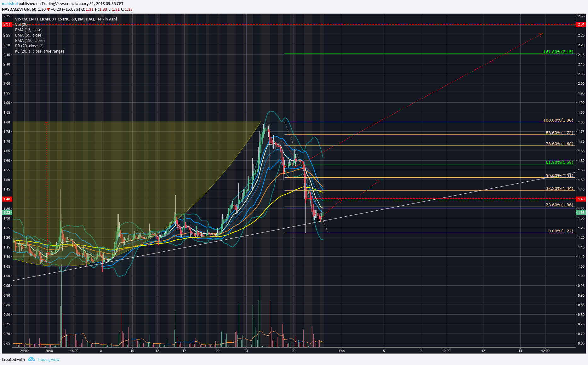This screenshot has height=365, width=588.
Task: Click the 17 date label on time axis
Action: tap(184, 351)
